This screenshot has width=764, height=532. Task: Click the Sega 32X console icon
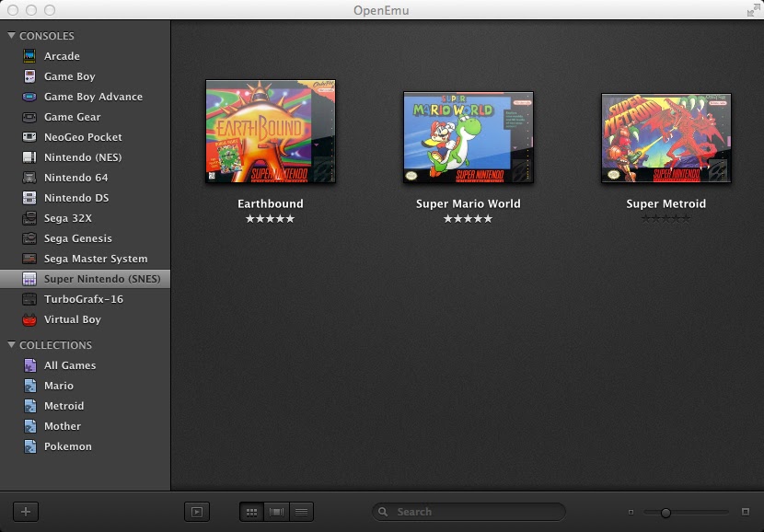29,218
